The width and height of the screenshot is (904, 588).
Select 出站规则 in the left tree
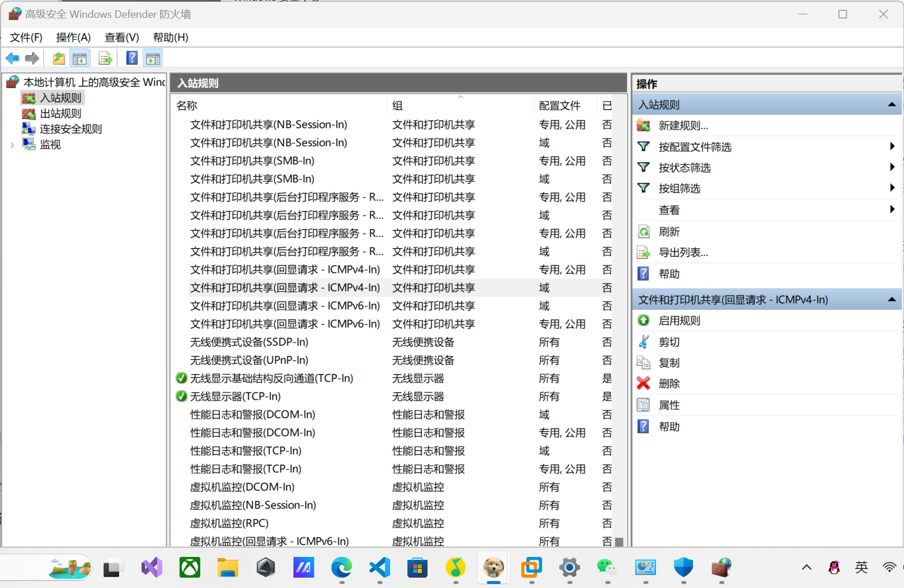(60, 113)
